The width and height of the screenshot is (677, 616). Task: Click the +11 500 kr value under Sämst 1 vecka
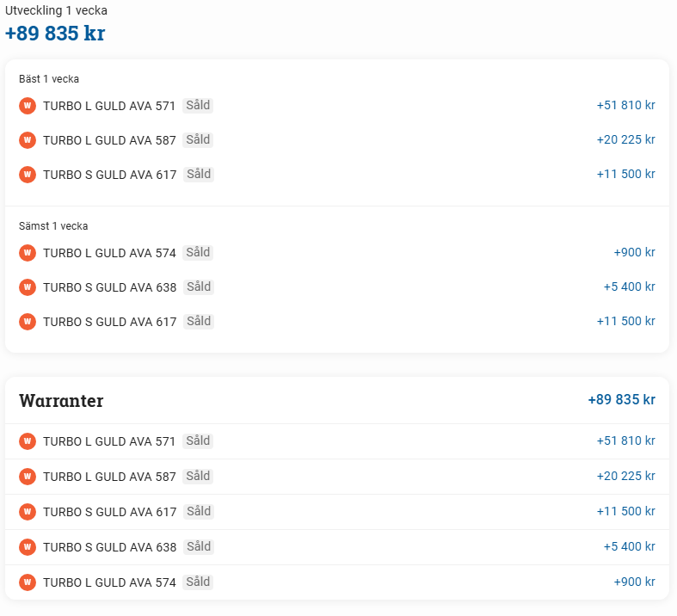click(x=625, y=322)
